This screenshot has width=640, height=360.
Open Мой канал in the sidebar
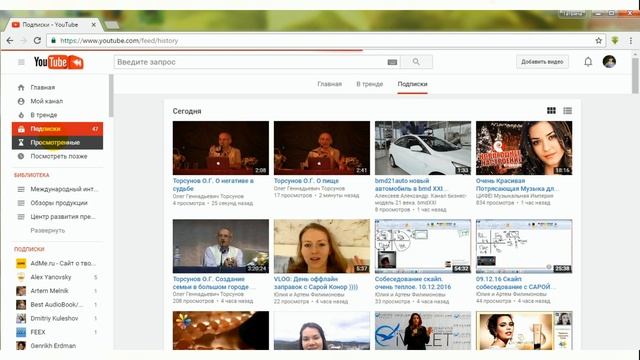point(57,101)
